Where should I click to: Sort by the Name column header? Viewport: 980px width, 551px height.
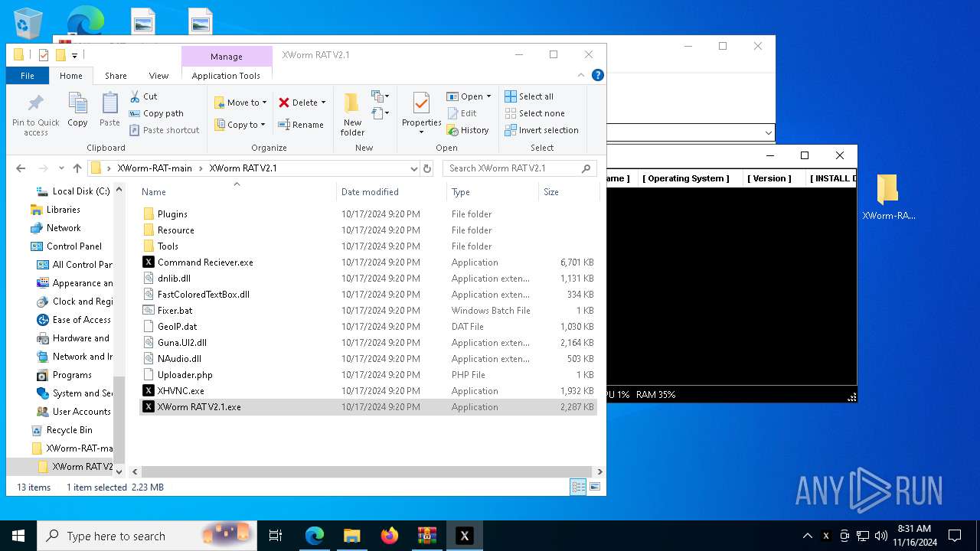pos(154,192)
